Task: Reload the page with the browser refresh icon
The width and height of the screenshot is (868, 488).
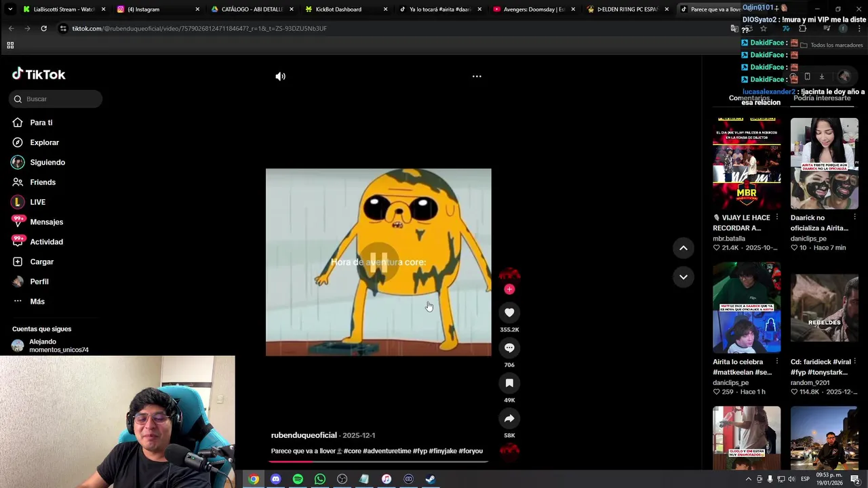Action: coord(43,28)
